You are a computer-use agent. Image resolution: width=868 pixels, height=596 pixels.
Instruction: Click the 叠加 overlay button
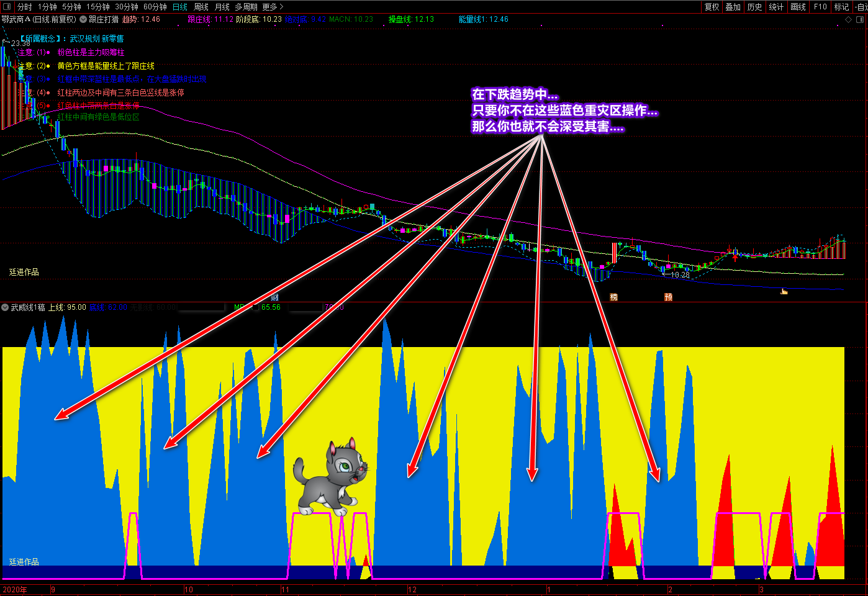(x=733, y=7)
